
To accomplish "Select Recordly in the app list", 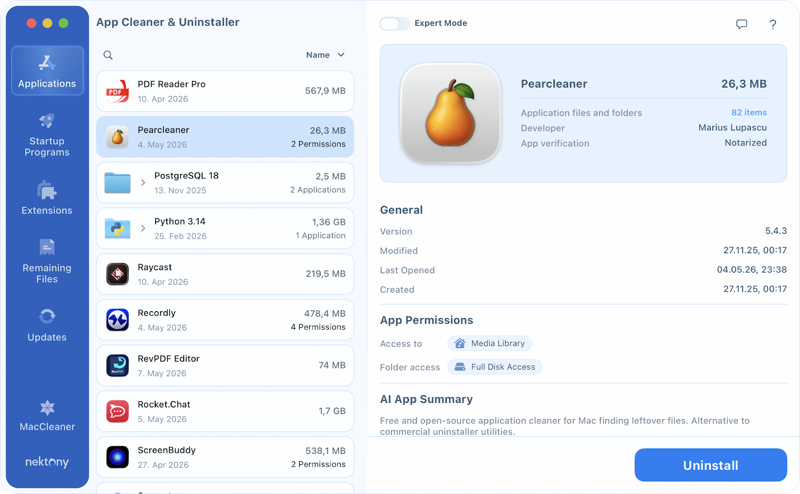I will point(225,320).
